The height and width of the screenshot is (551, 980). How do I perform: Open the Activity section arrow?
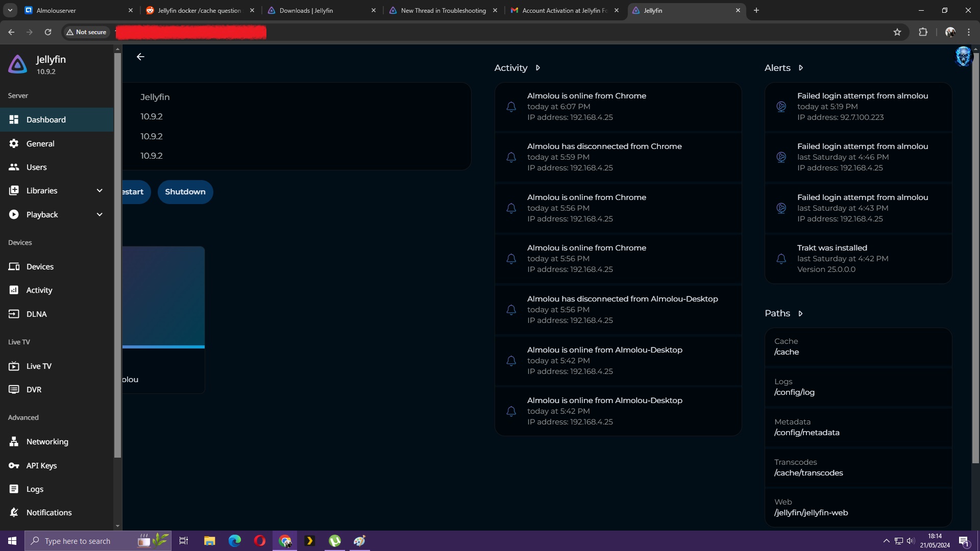point(538,68)
